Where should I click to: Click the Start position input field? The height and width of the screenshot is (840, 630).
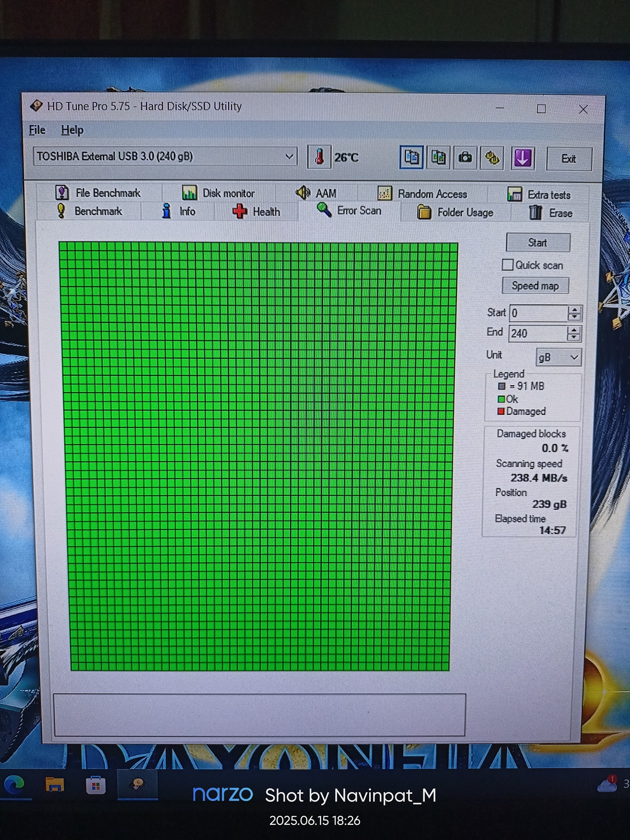point(538,313)
